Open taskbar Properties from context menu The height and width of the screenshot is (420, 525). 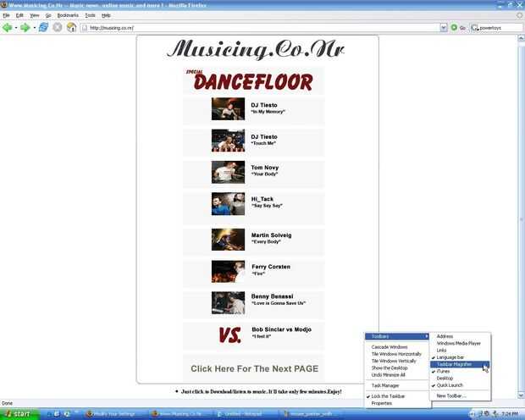(x=397, y=403)
